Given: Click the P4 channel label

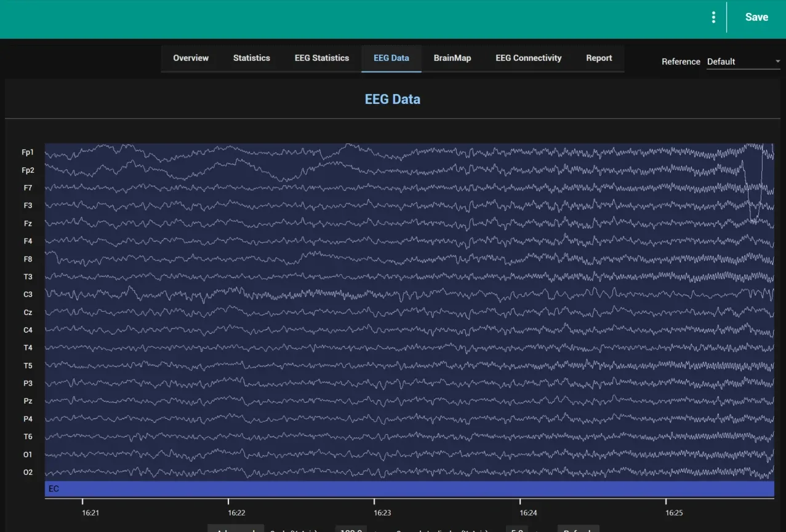Looking at the screenshot, I should tap(28, 419).
